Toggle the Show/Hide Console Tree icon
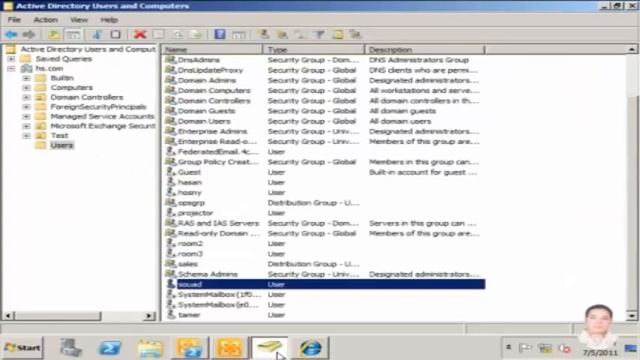Screen dimensions: 640x360 coord(73,35)
